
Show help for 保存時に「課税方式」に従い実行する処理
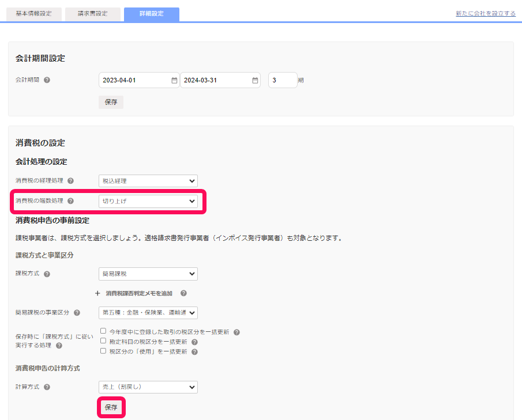tap(59, 346)
